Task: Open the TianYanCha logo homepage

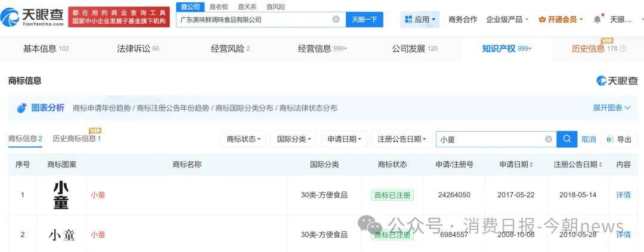Action: coord(32,17)
